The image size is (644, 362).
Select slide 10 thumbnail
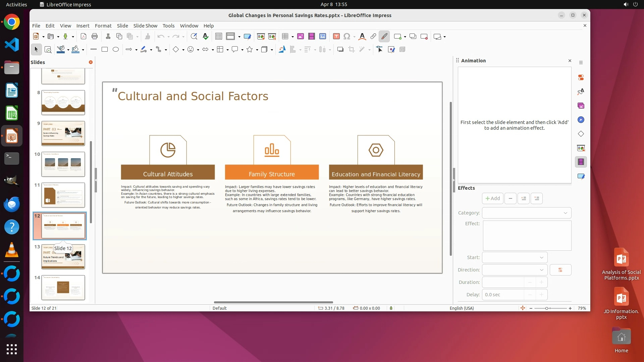[x=63, y=164]
